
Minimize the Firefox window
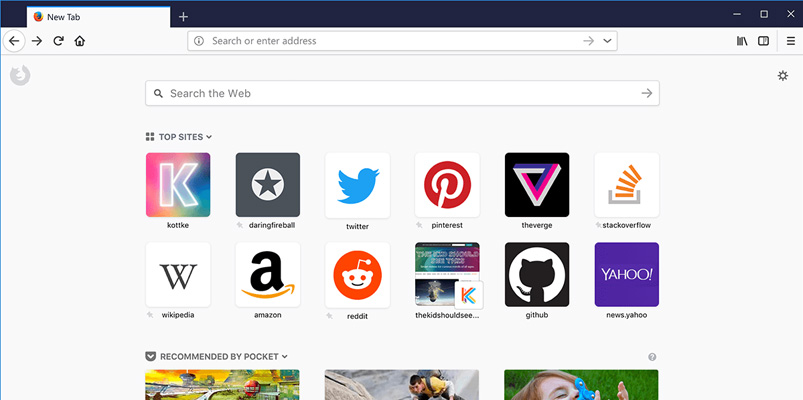coord(737,14)
